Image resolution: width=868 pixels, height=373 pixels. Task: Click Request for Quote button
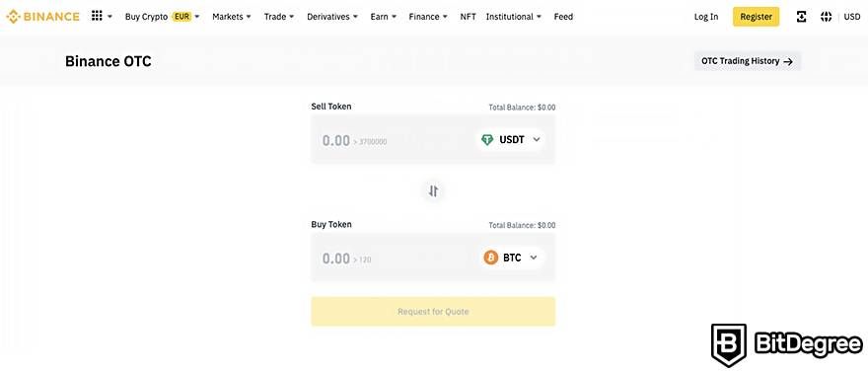click(433, 312)
